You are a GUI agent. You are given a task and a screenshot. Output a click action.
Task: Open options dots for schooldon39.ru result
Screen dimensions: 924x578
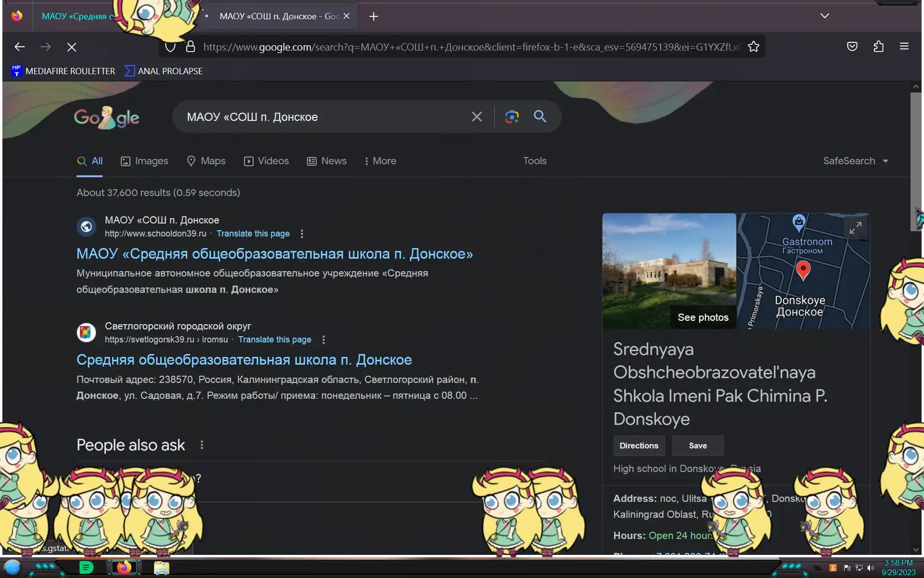pos(302,234)
